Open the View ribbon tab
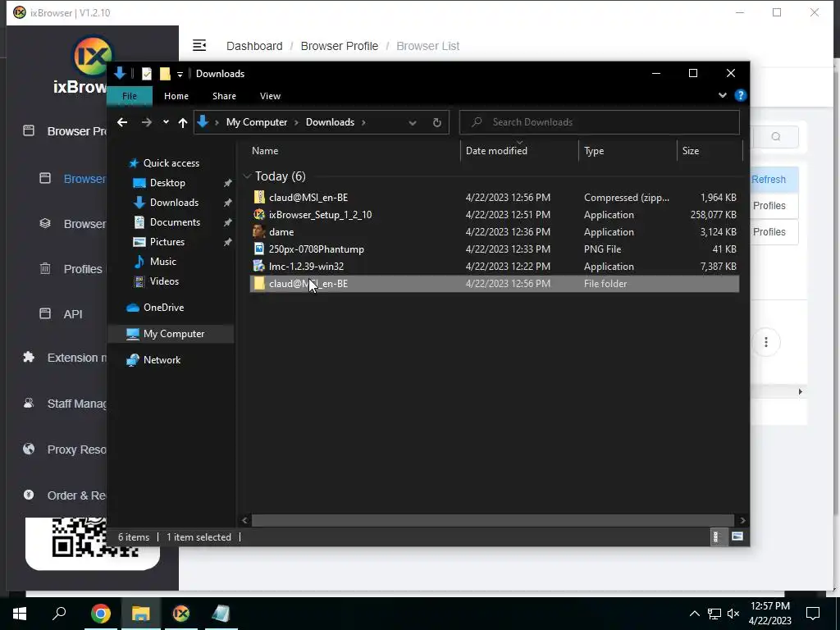Image resolution: width=840 pixels, height=630 pixels. (x=270, y=96)
